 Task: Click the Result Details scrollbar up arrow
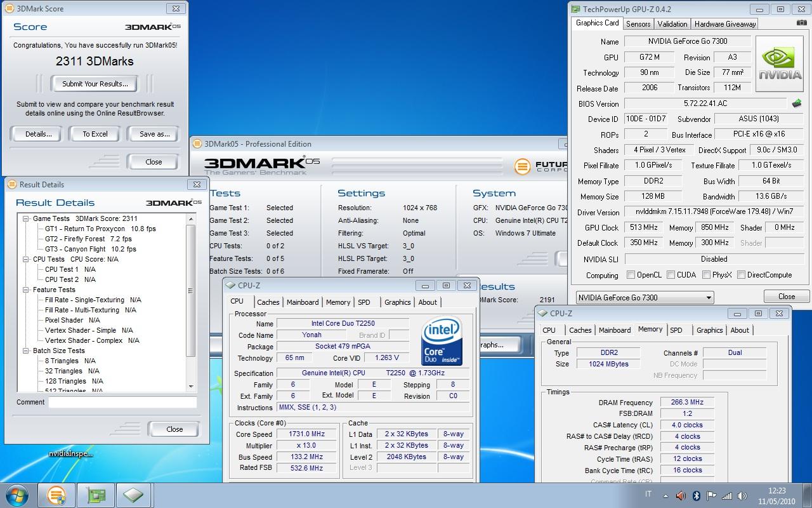[191, 218]
